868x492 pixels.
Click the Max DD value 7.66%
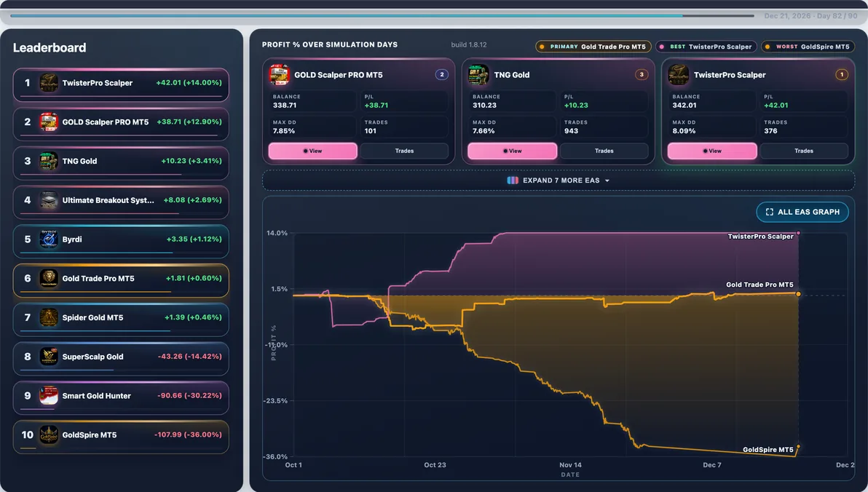click(484, 131)
